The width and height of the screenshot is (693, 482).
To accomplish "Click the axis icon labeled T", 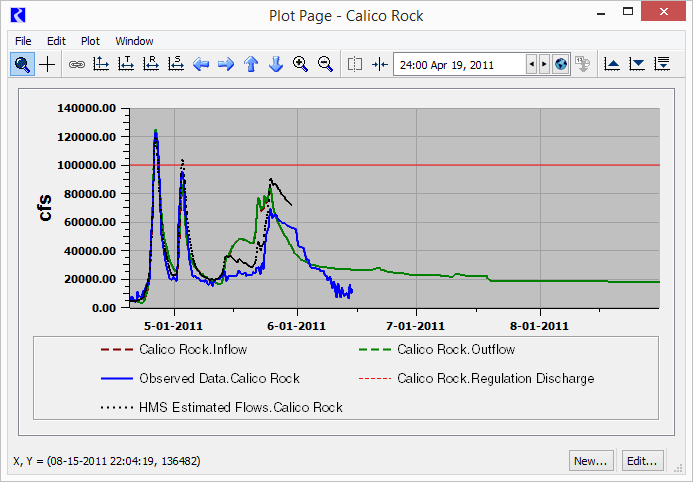I will point(126,65).
